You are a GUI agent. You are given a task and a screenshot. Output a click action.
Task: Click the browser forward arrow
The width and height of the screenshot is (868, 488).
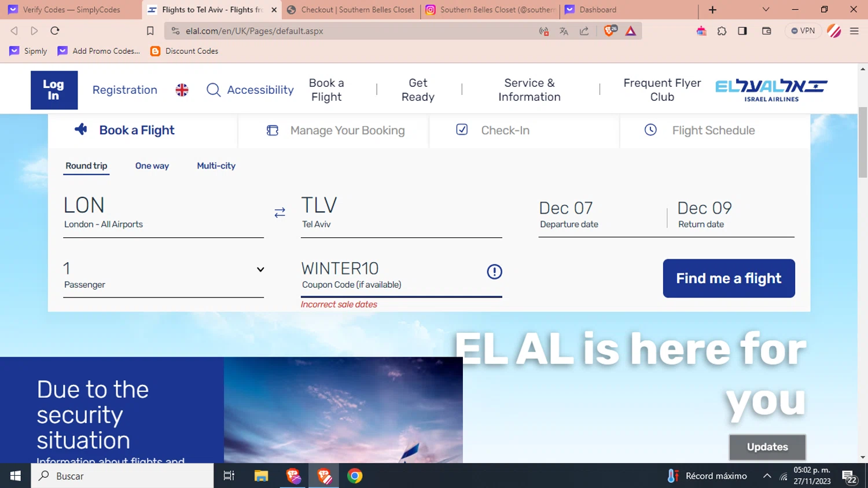tap(34, 31)
